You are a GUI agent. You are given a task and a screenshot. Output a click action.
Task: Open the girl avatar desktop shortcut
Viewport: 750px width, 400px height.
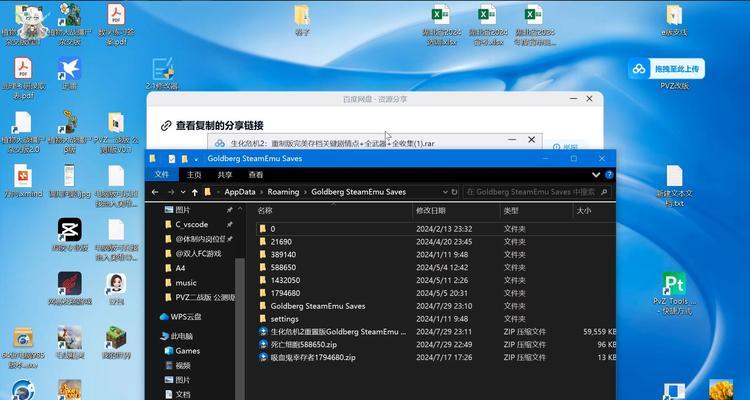[x=116, y=289]
